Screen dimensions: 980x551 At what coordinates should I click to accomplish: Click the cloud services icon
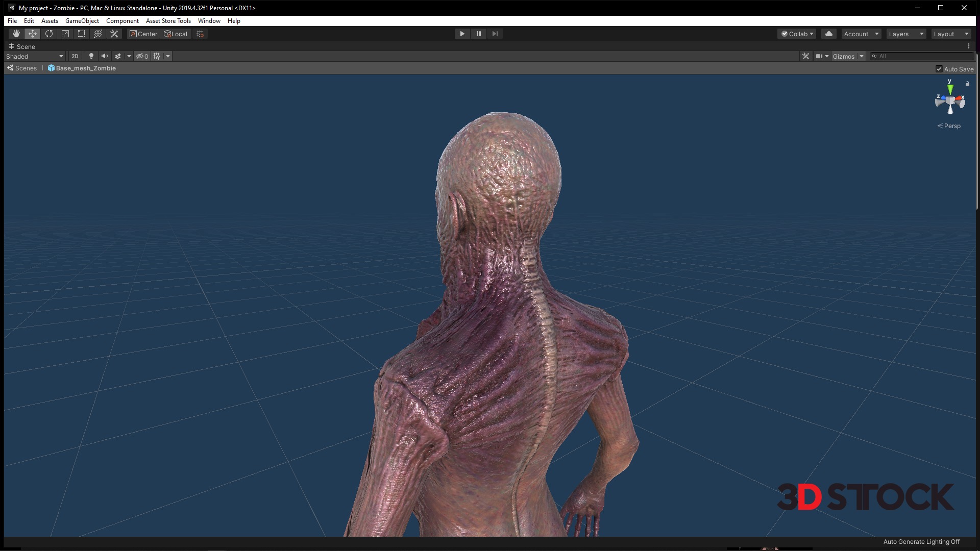(829, 34)
